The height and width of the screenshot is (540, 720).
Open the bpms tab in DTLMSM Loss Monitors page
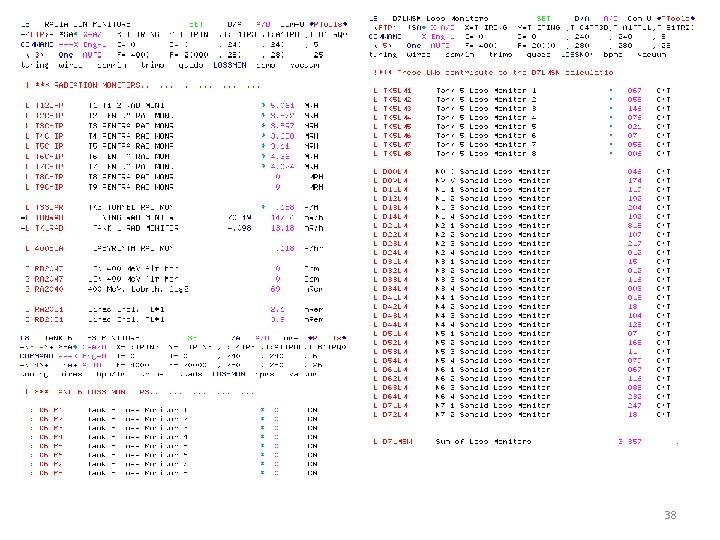pos(613,55)
